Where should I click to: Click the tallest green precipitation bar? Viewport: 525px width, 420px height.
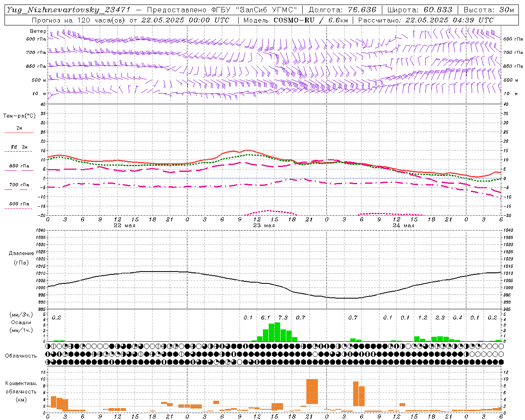click(277, 332)
